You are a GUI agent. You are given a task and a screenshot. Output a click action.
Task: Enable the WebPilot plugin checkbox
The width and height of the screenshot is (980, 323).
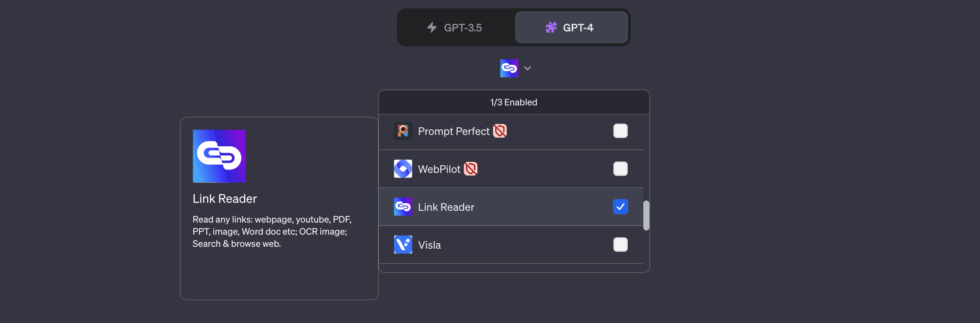tap(621, 169)
